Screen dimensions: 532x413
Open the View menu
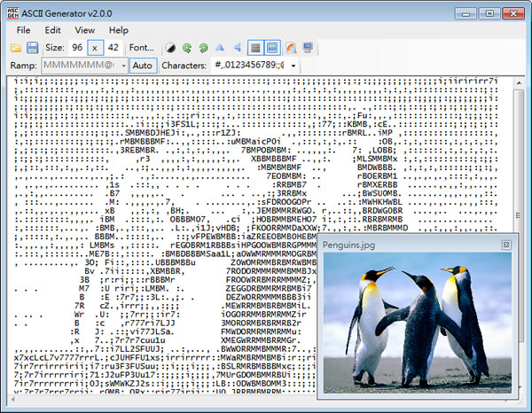pyautogui.click(x=86, y=29)
